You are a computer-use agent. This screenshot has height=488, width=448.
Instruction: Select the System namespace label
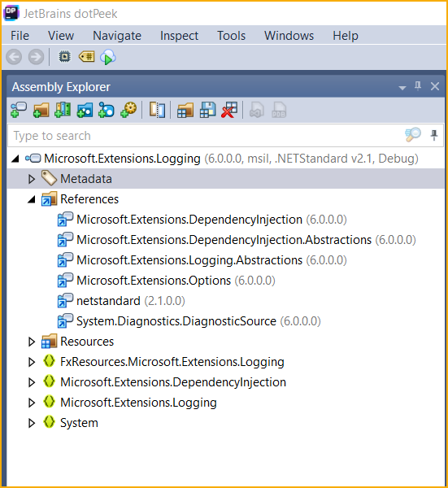[x=79, y=423]
